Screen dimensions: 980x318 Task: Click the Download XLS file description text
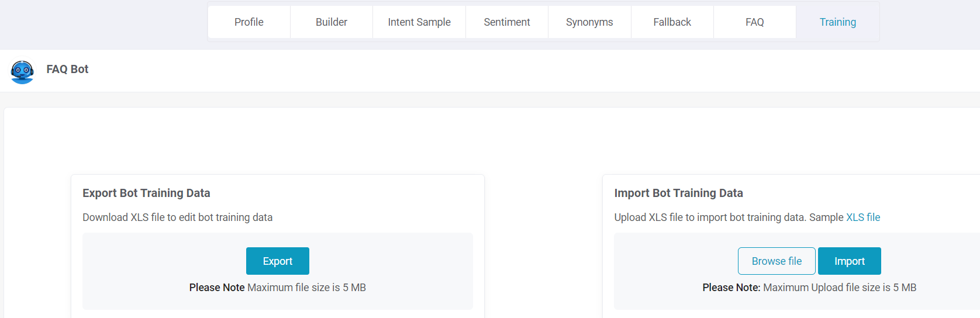point(177,217)
